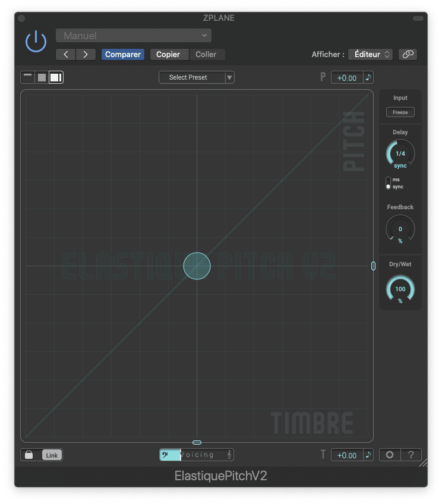The width and height of the screenshot is (442, 504).
Task: Click the ZPLANE window title
Action: coord(219,18)
